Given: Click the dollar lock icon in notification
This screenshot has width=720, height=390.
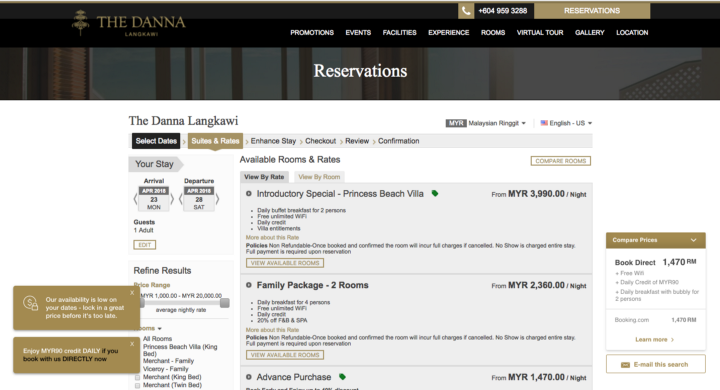Looking at the screenshot, I should pos(31,303).
